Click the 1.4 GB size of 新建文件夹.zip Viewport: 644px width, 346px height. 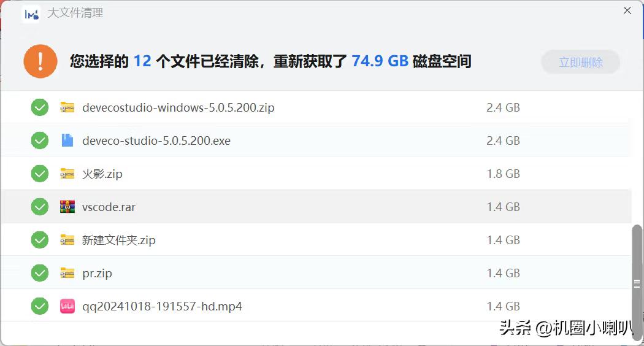point(503,240)
